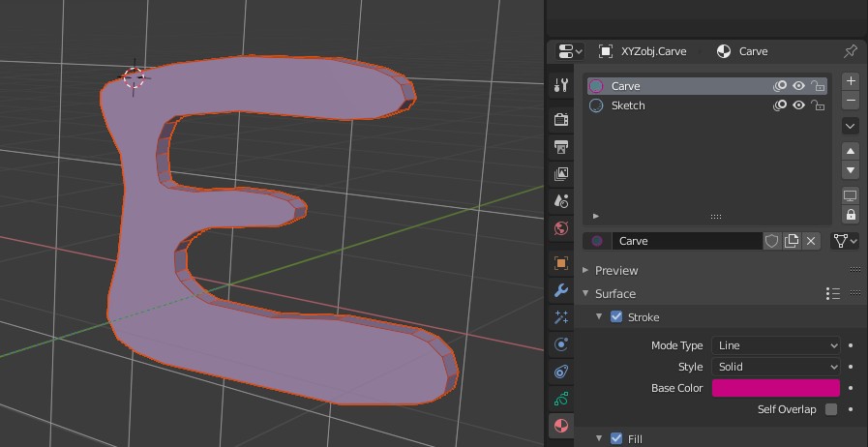Click the magenta Base Color swatch
Viewport: 868px width, 447px height.
[x=776, y=388]
